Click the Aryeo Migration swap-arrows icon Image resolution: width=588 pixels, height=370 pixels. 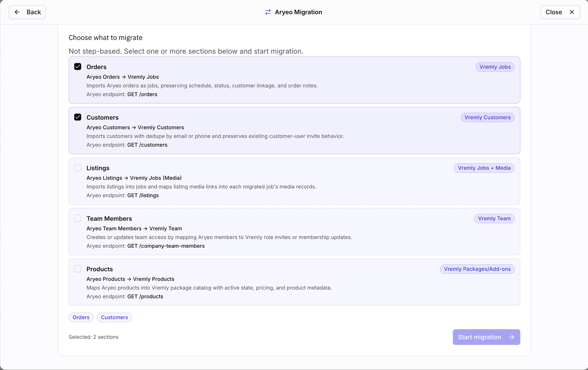coord(268,12)
